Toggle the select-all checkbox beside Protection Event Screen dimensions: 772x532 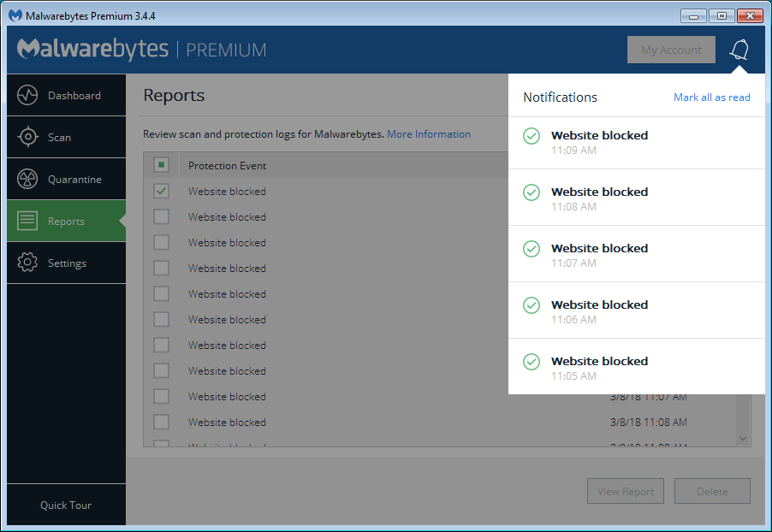coord(161,165)
